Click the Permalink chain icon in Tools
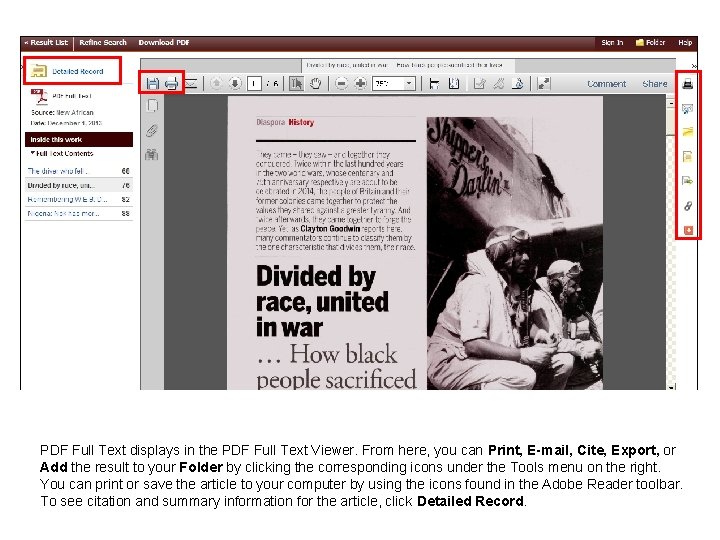The image size is (720, 540). coord(687,206)
